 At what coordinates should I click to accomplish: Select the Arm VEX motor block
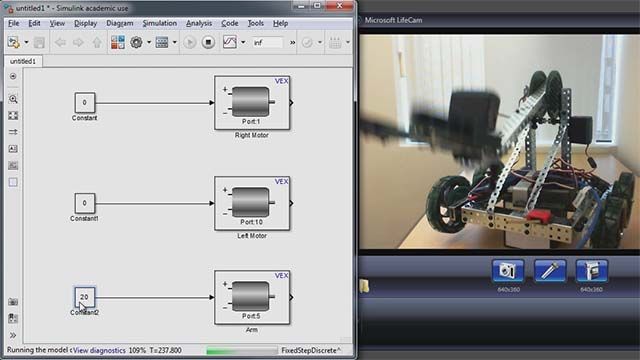(x=252, y=298)
